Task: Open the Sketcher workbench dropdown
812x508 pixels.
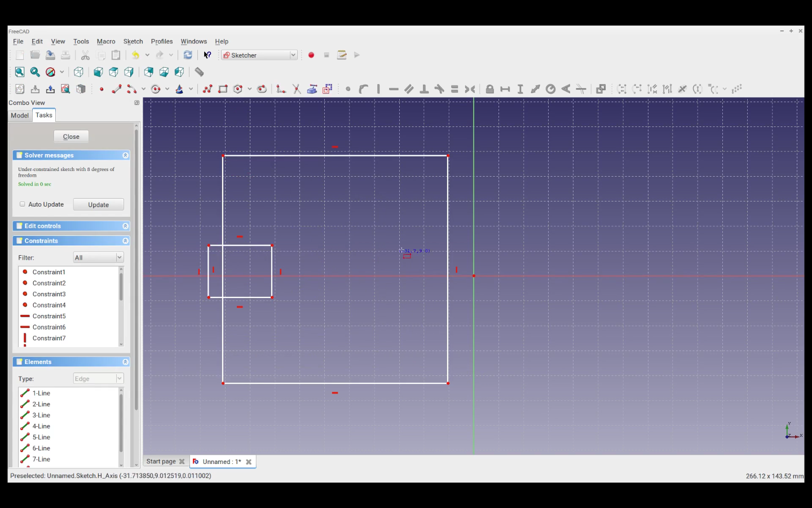Action: [259, 55]
